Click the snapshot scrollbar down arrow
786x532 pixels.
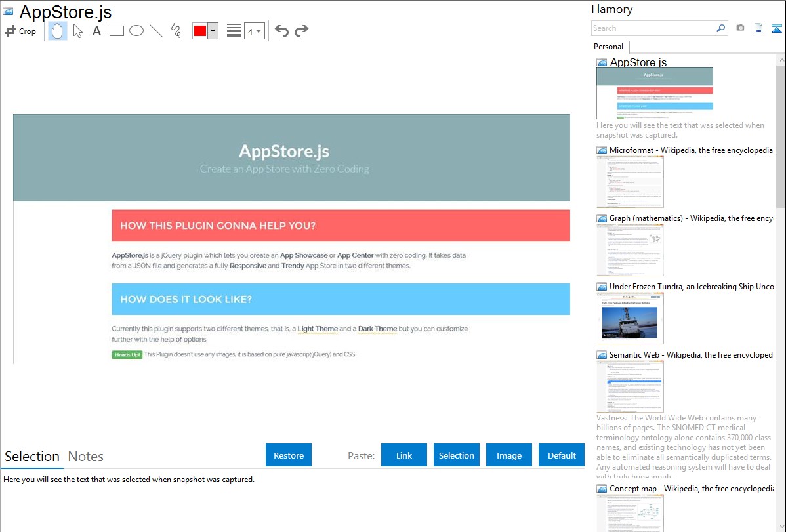click(781, 527)
